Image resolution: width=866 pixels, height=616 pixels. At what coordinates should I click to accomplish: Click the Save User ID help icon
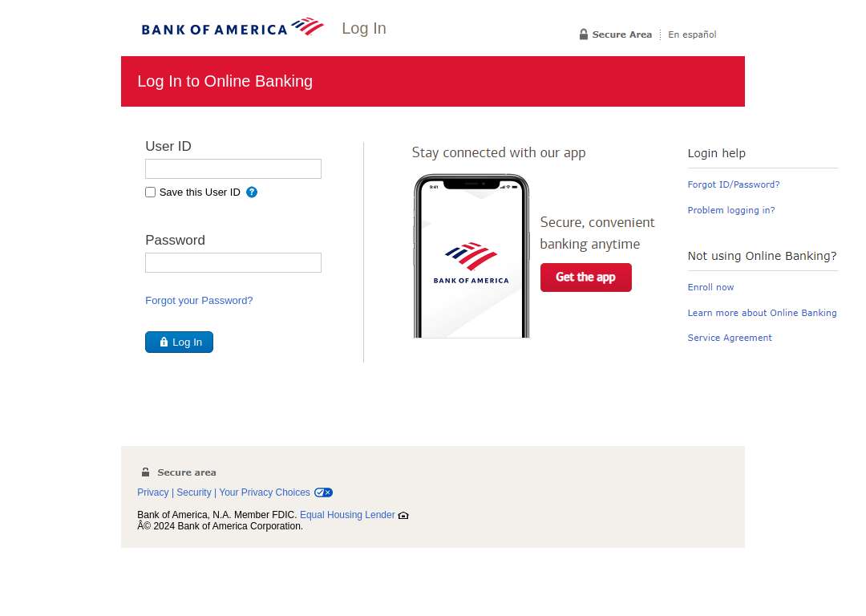[252, 192]
